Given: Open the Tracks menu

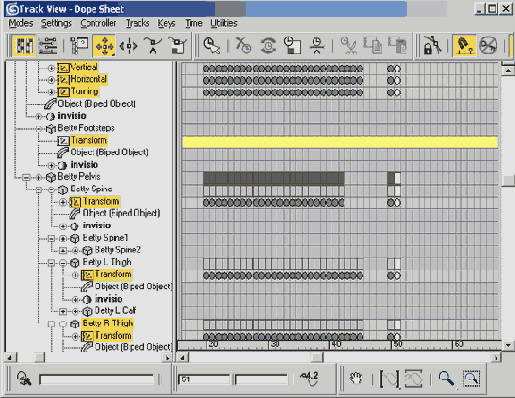Looking at the screenshot, I should click(137, 23).
